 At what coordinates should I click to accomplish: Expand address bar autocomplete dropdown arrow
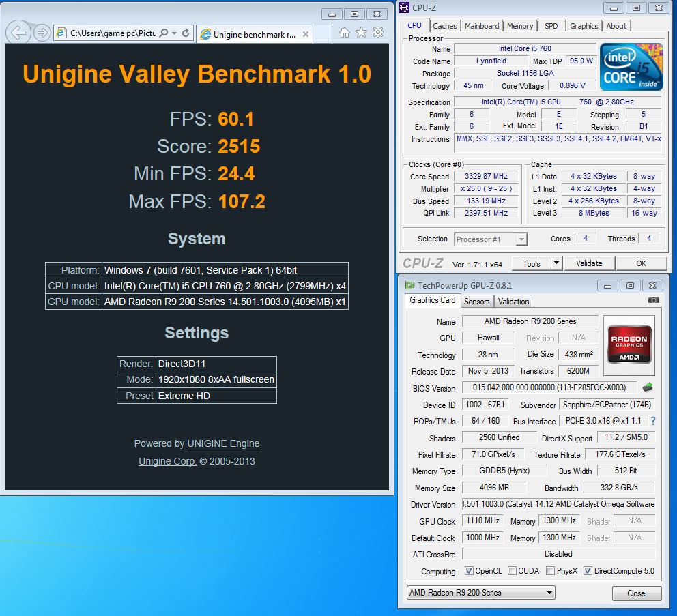click(x=174, y=33)
